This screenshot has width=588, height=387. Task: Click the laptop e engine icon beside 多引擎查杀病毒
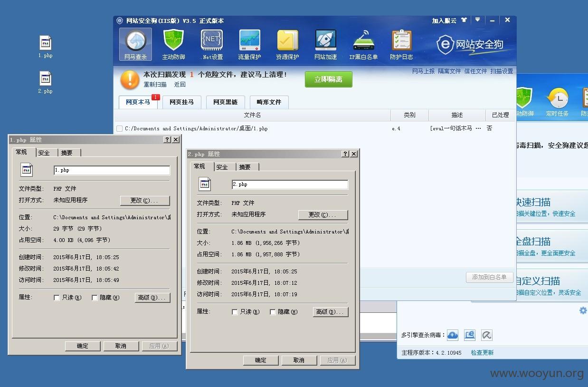click(x=469, y=335)
